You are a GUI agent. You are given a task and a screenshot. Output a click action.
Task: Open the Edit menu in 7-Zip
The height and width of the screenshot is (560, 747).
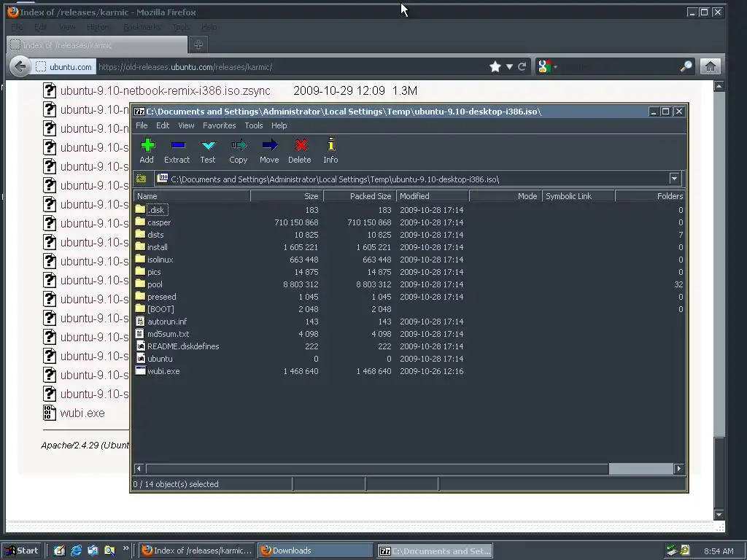pos(163,125)
